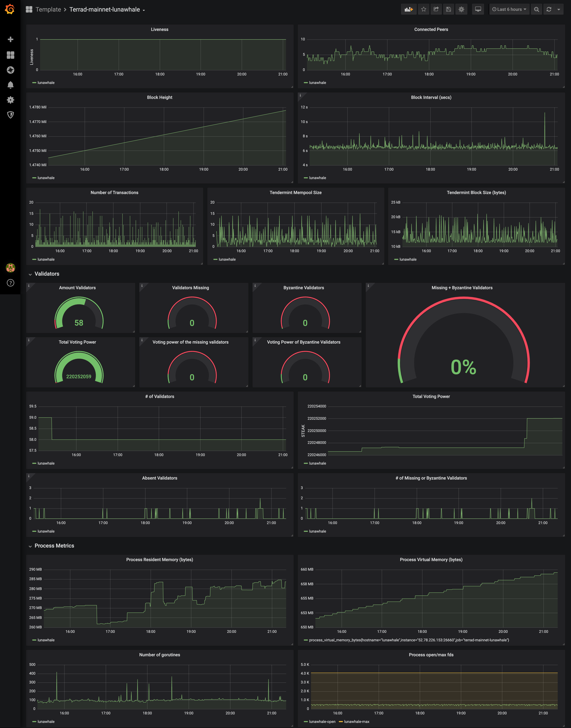Open the Last 6 hours time picker

tap(509, 9)
